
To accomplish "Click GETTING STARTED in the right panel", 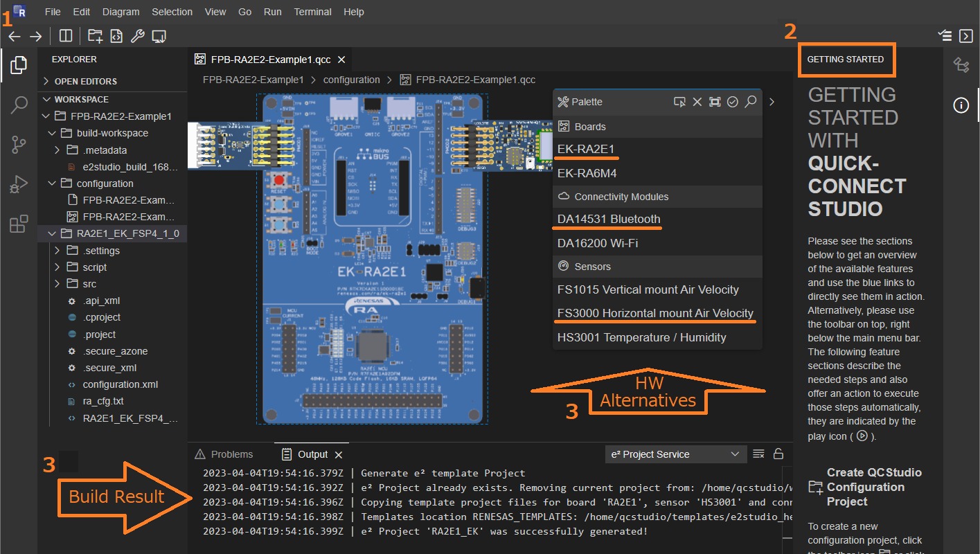I will [846, 60].
